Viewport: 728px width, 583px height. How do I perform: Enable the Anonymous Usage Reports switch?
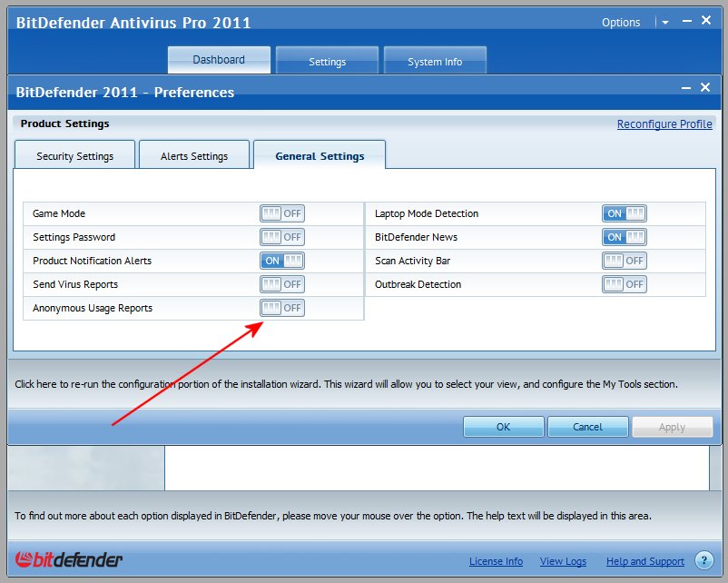coord(282,308)
